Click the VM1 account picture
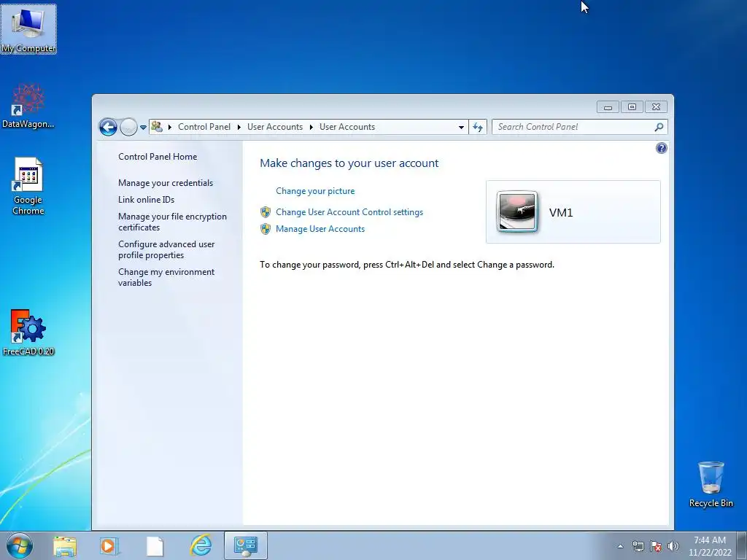This screenshot has height=560, width=747. (x=517, y=211)
